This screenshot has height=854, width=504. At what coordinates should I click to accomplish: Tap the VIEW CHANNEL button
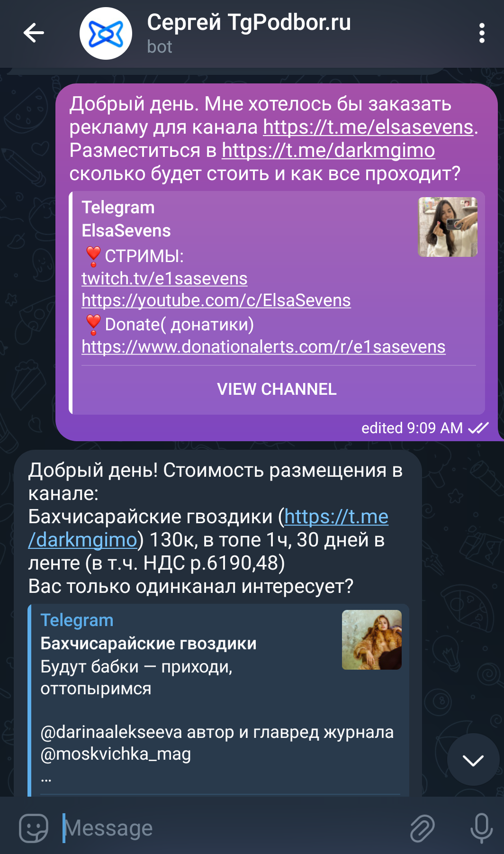click(x=277, y=389)
